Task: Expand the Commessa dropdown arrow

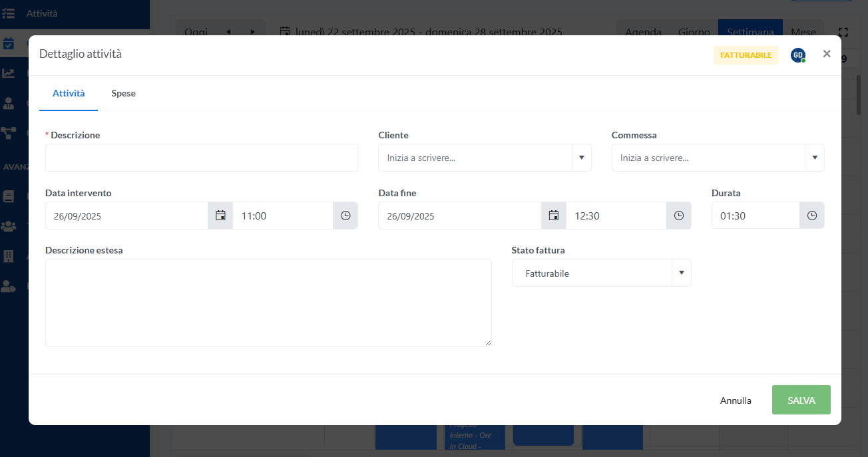Action: click(x=814, y=158)
